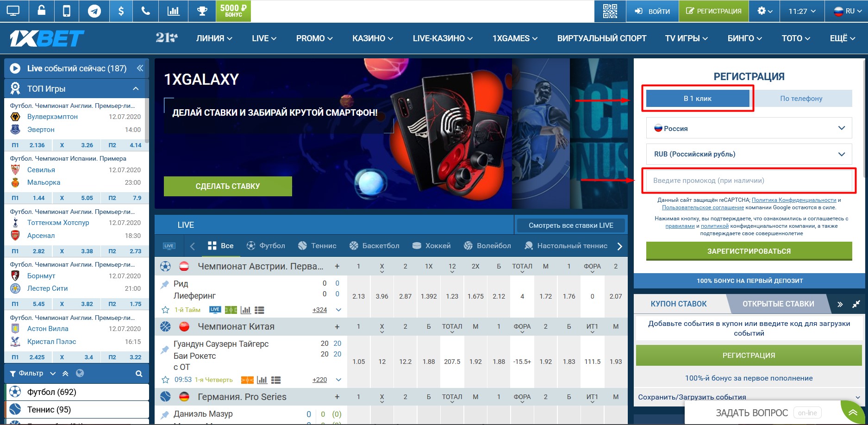Click the top РЕГИСТРАЦИЯ button
The image size is (868, 425).
(x=713, y=11)
